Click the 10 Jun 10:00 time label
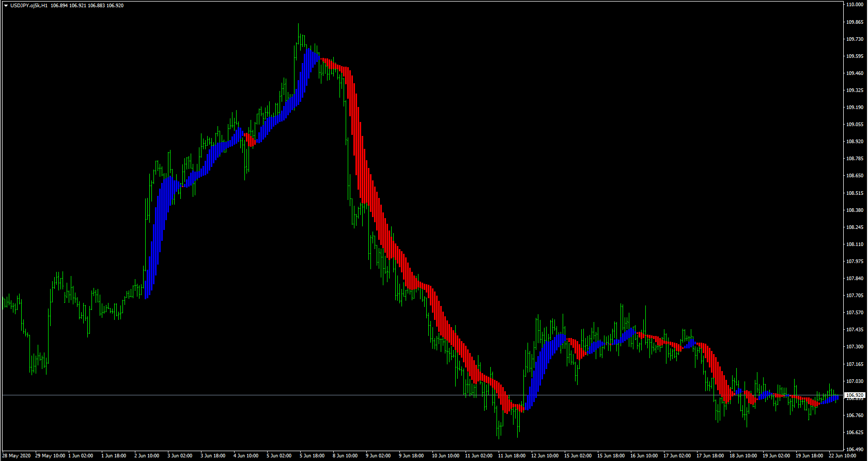This screenshot has width=868, height=461. (x=445, y=456)
